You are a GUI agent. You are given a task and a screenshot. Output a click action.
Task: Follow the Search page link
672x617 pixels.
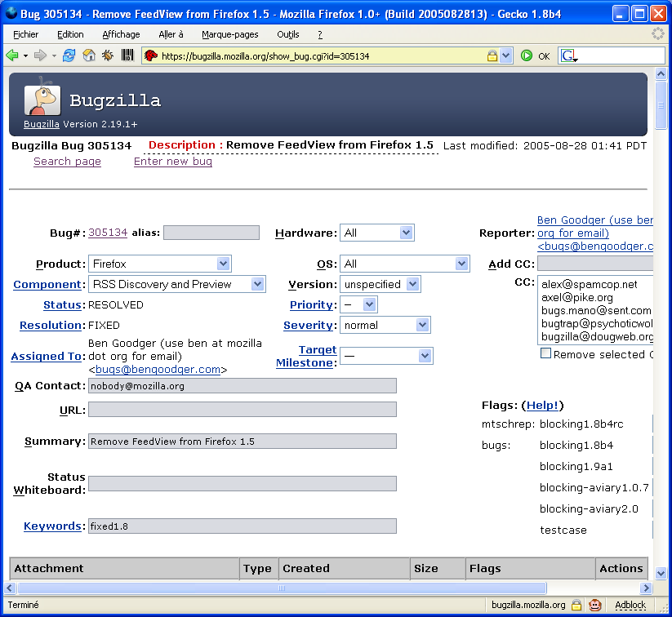pyautogui.click(x=67, y=161)
